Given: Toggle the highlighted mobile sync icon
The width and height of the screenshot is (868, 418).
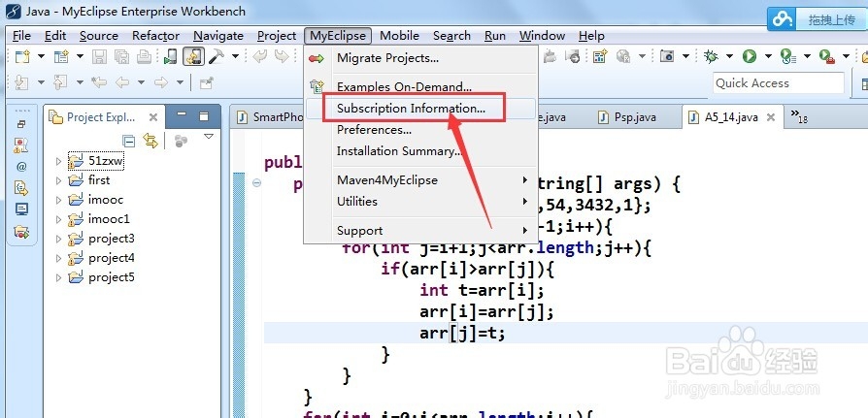Looking at the screenshot, I should coord(194,56).
